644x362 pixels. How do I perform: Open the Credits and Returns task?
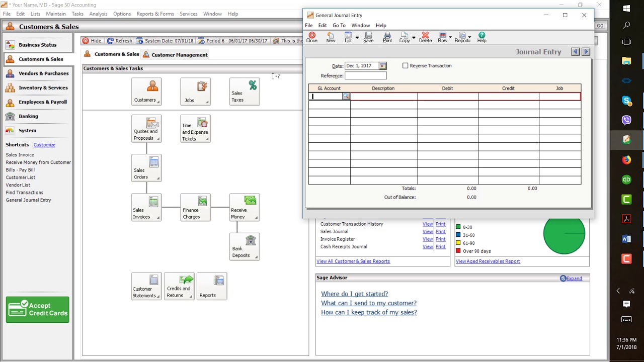179,286
